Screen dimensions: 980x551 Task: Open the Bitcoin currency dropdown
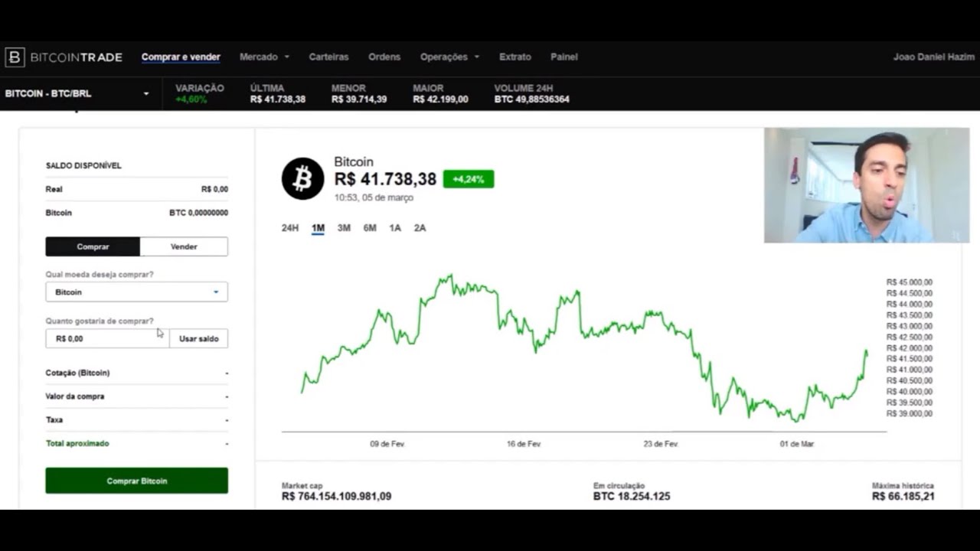point(136,292)
